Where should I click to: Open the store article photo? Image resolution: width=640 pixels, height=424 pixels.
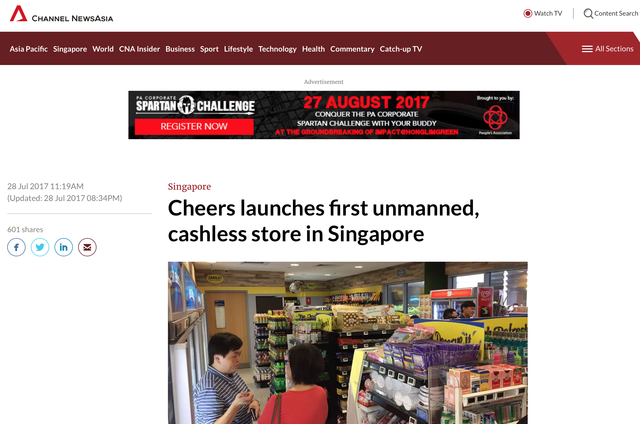point(348,343)
